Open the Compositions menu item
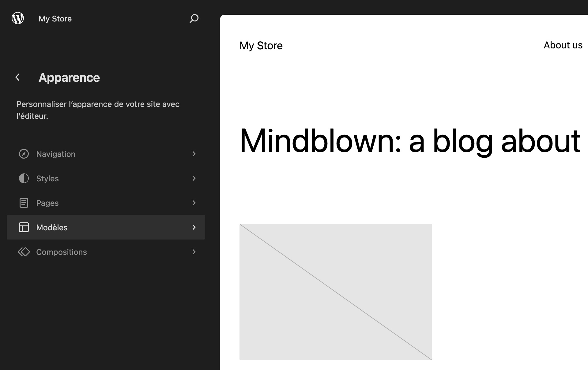Viewport: 588px width, 370px height. 106,252
